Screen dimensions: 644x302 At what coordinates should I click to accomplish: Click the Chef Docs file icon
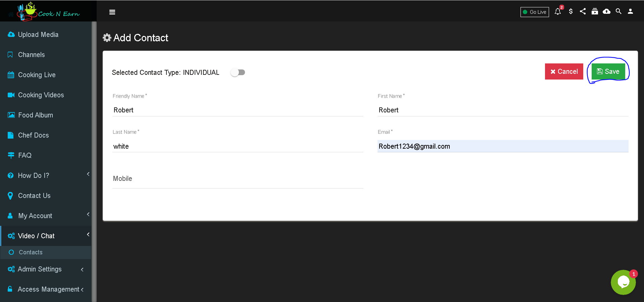click(10, 135)
